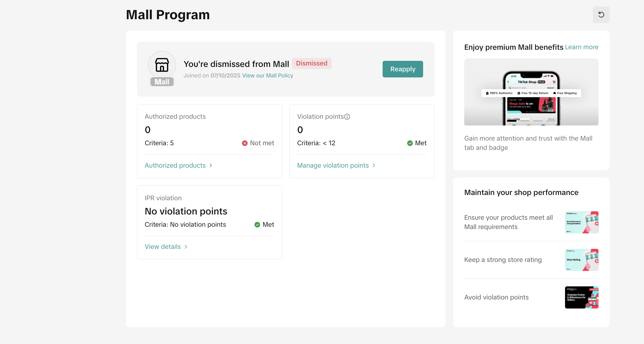The image size is (644, 344).
Task: Expand chevron next to Authorized products link
Action: point(211,166)
